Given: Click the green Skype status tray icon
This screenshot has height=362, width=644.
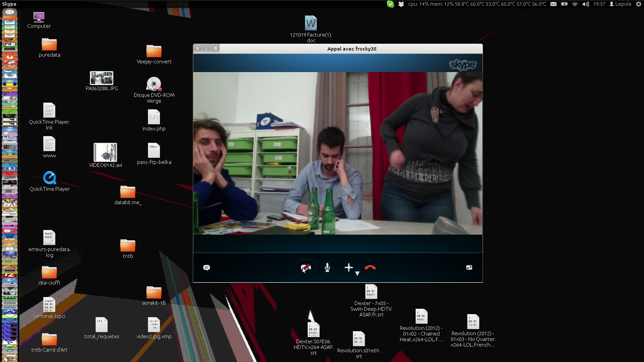Looking at the screenshot, I should tap(390, 4).
